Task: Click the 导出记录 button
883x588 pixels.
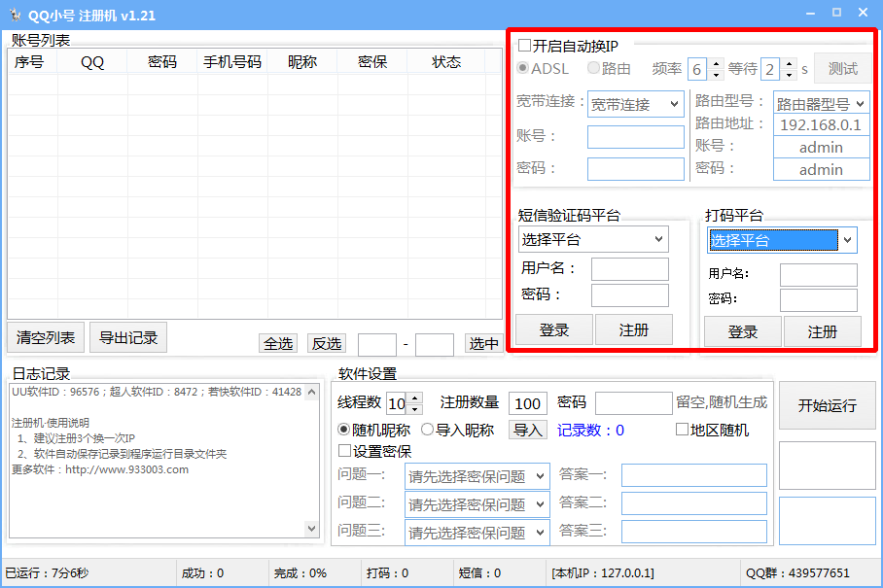Action: point(128,337)
